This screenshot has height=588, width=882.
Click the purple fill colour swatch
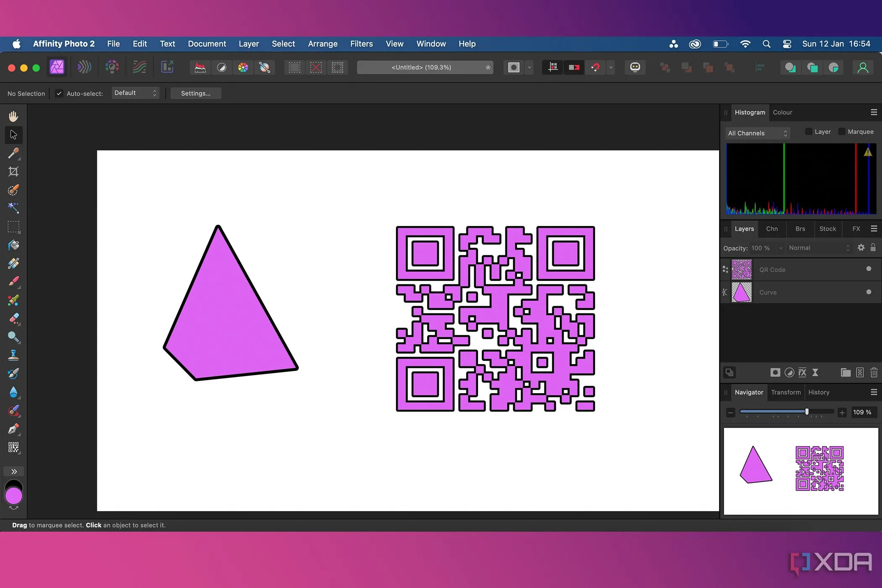(x=14, y=496)
